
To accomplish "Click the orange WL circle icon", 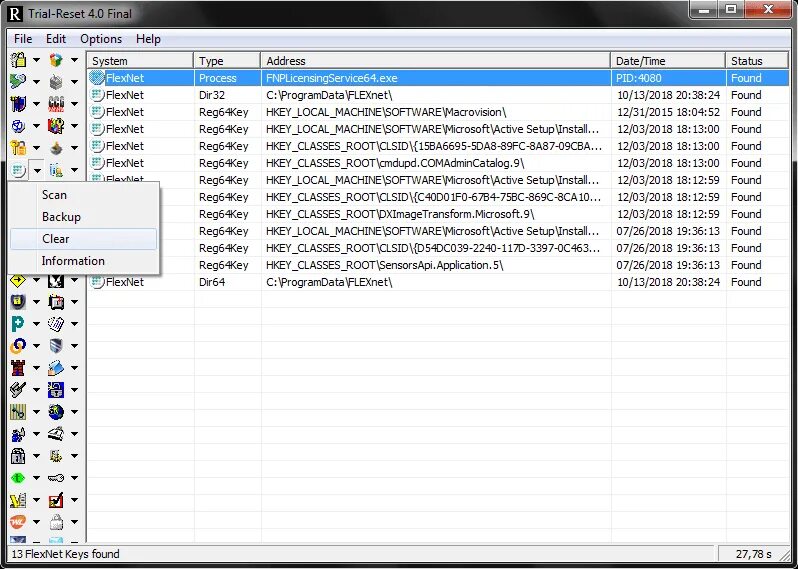I will (18, 522).
